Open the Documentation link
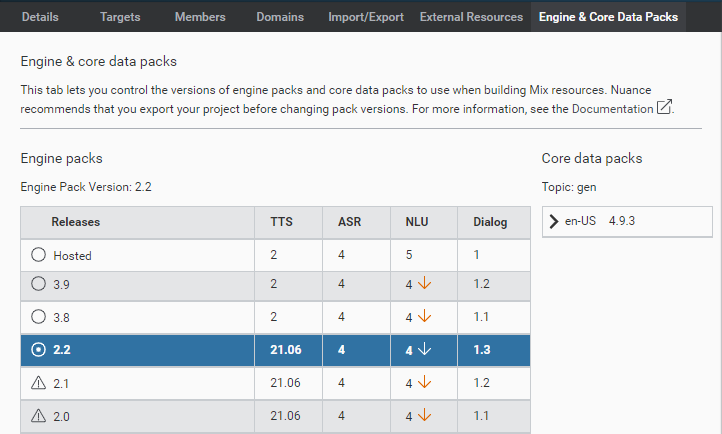 coord(612,108)
